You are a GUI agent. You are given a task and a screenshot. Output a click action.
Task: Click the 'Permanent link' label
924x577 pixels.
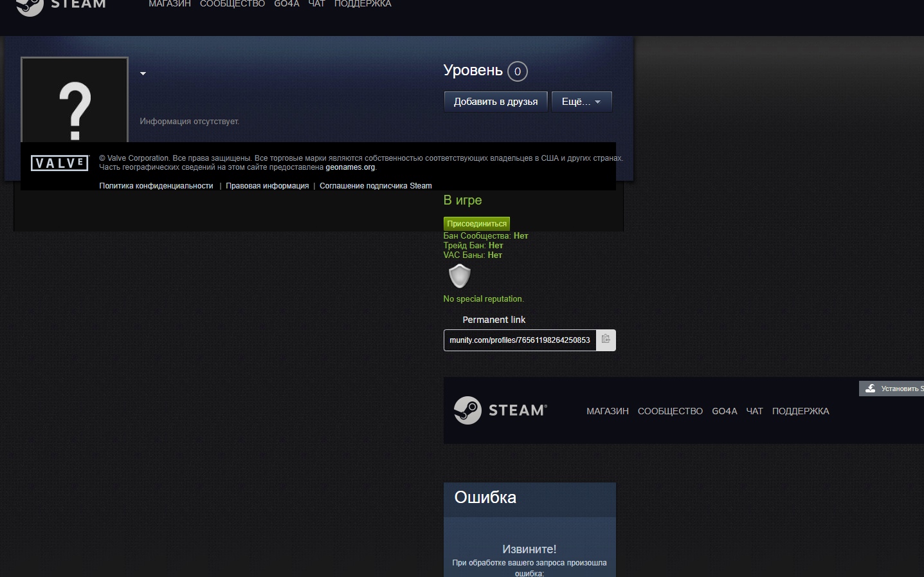coord(494,320)
